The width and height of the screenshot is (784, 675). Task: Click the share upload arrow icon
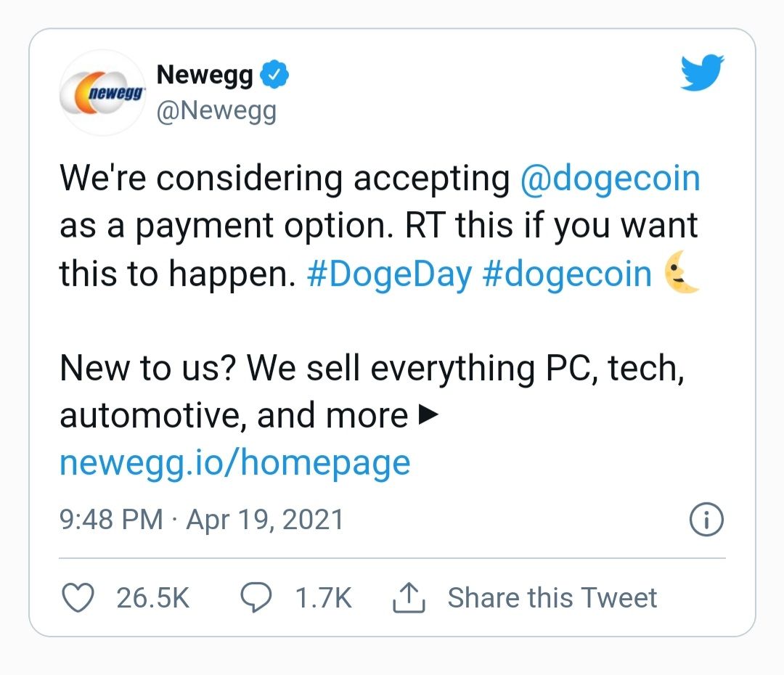point(408,598)
